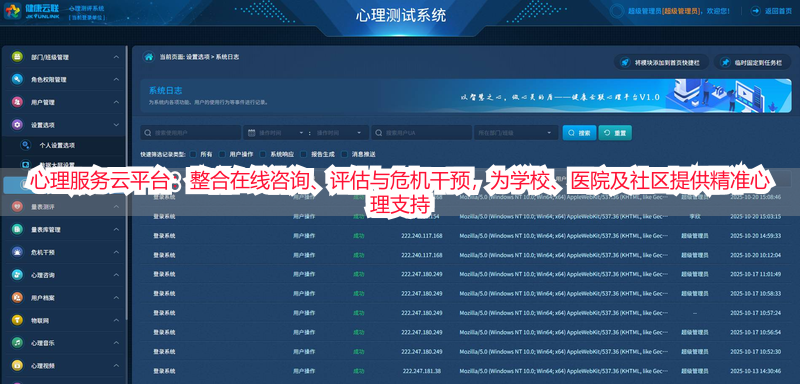The height and width of the screenshot is (384, 800).
Task: Expand the 心理咨询 chevron
Action: pyautogui.click(x=116, y=275)
